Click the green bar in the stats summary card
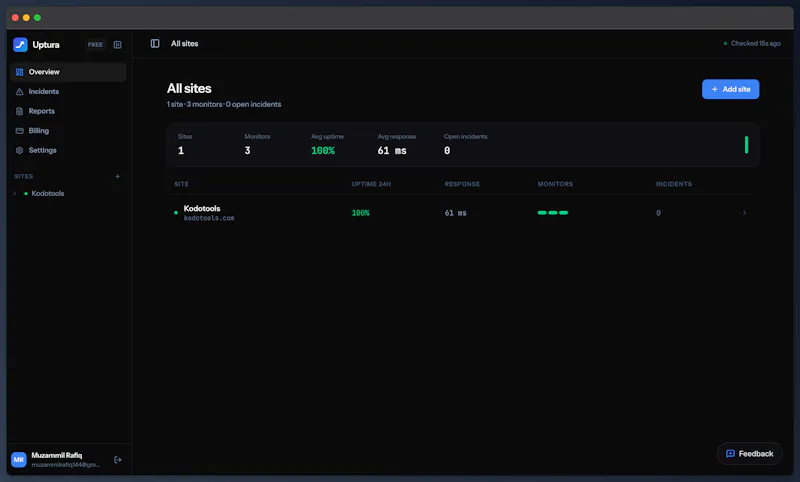 [746, 145]
